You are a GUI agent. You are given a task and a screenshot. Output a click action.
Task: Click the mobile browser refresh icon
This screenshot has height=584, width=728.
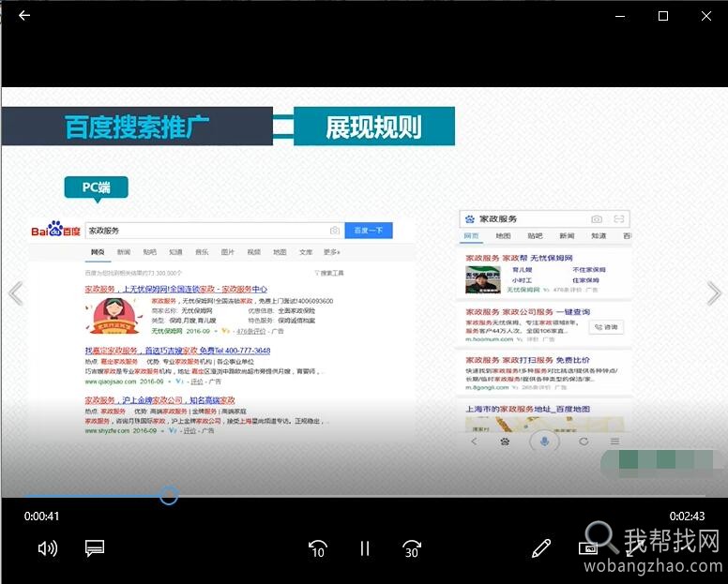[584, 442]
